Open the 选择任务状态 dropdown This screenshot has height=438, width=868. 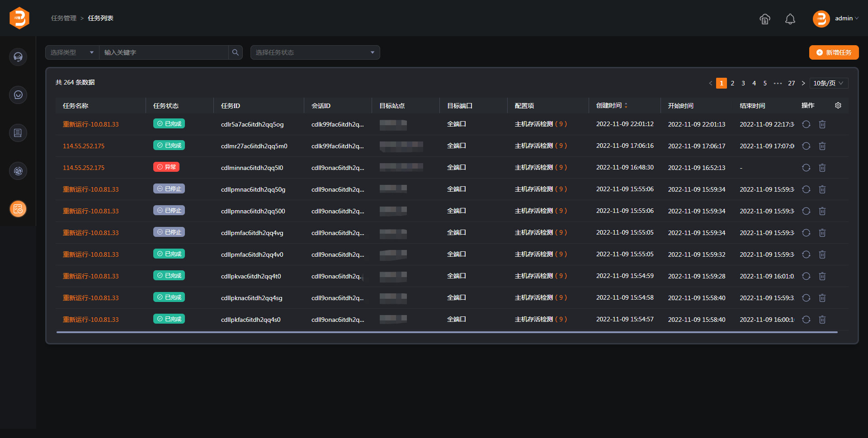tap(315, 52)
